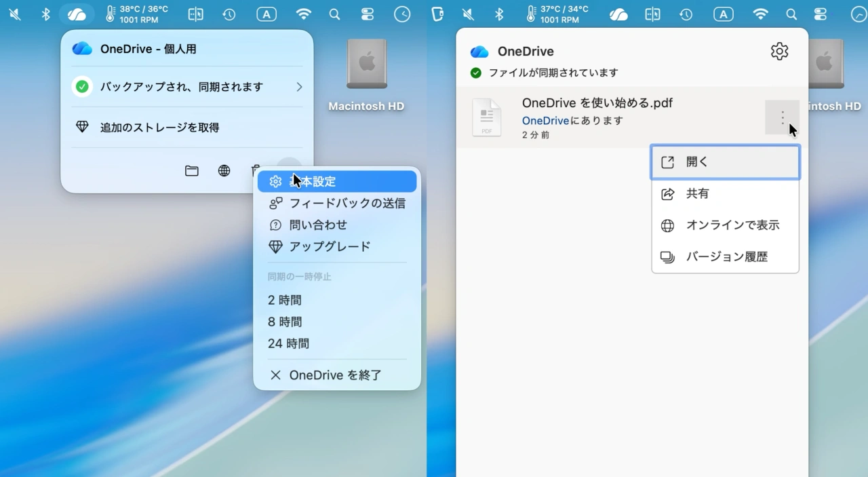Click the PDF thumbnail of the synced file
This screenshot has width=868, height=477.
[x=487, y=117]
